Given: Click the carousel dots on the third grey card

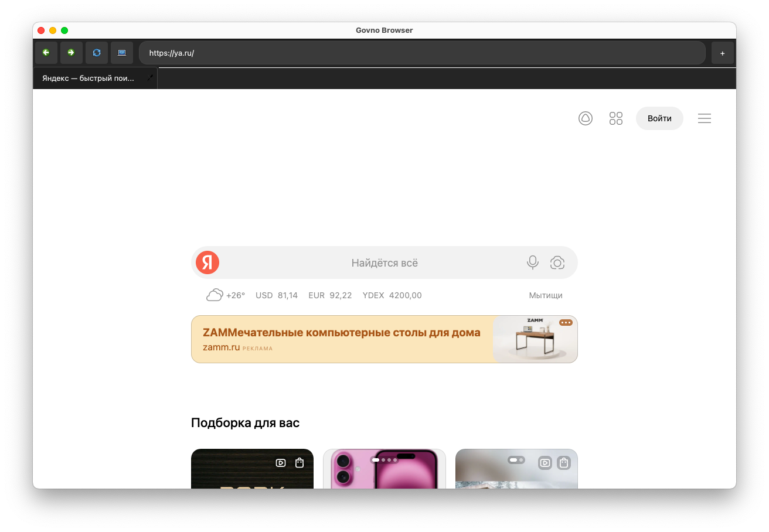Looking at the screenshot, I should tap(516, 460).
